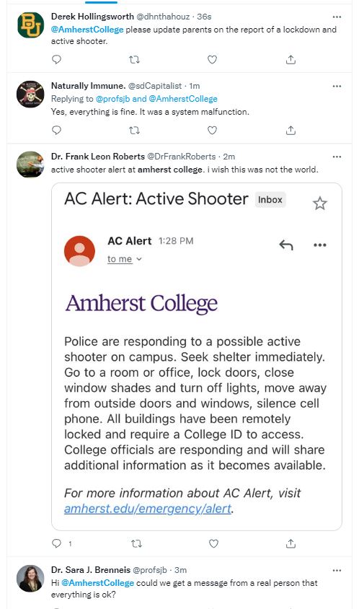Screen dimensions: 364x609
Task: Open more options on Naturally Immune's tweet
Action: 337,86
